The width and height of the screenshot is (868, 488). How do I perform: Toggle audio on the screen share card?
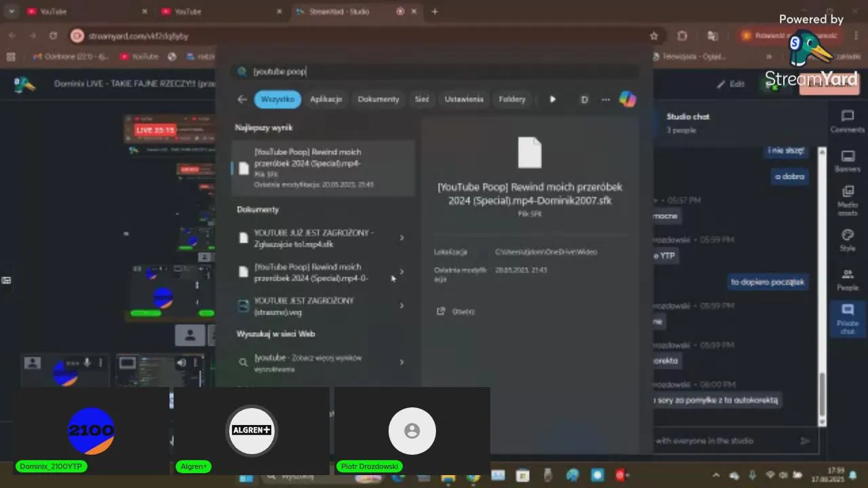tap(181, 363)
